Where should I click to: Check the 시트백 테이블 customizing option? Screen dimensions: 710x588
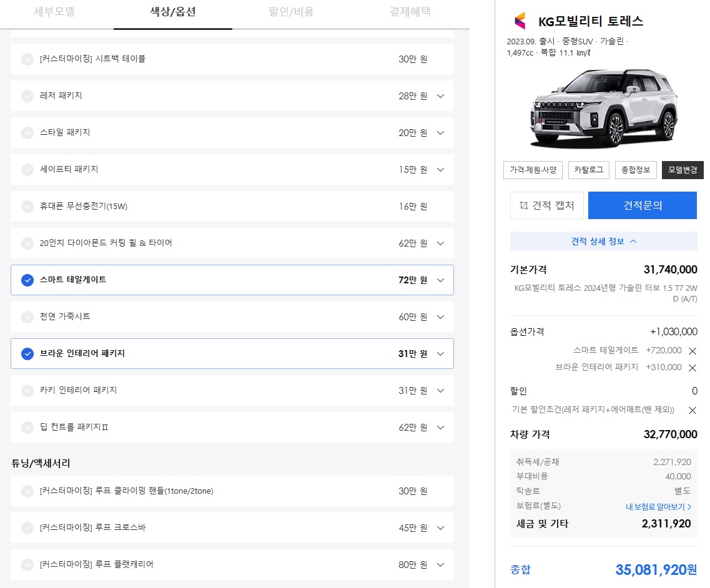pos(27,59)
